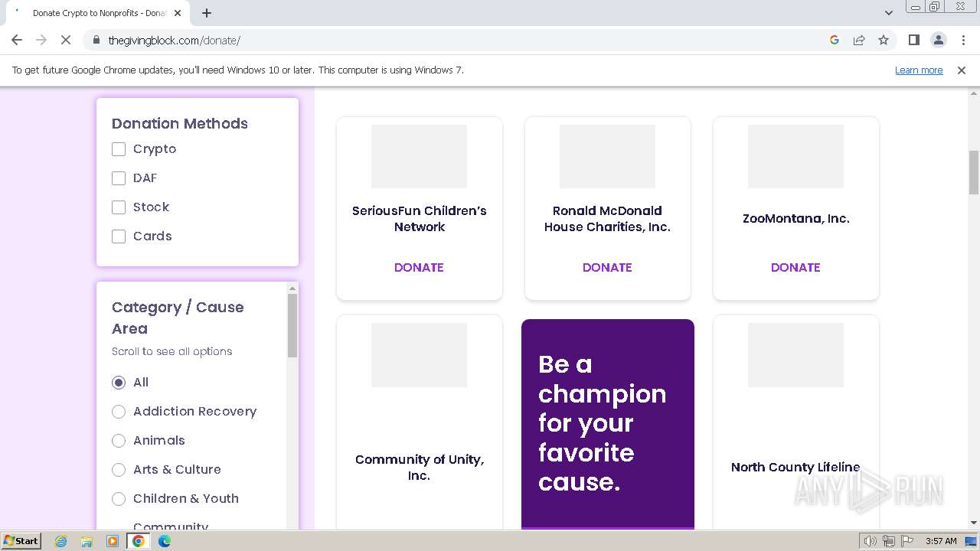Open Windows Start menu
Screen dimensions: 980x551
(21, 541)
